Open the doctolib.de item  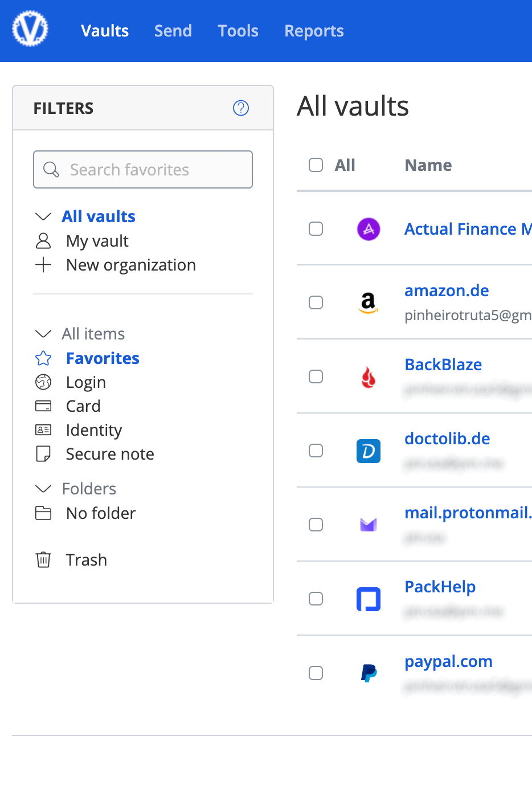pos(447,439)
